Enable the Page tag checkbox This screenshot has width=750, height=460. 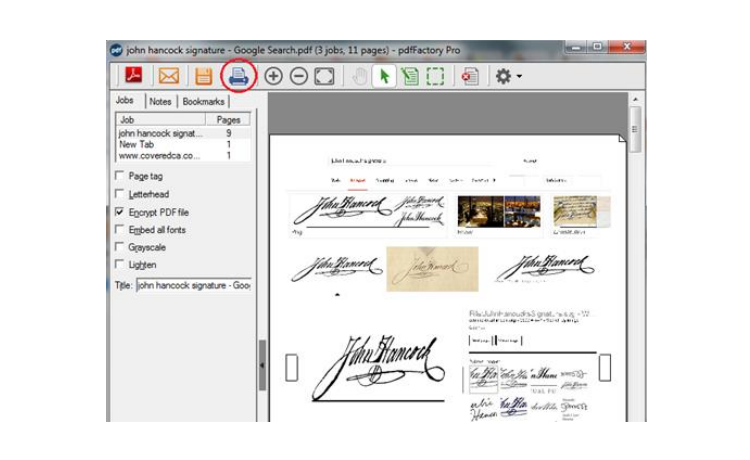(120, 175)
